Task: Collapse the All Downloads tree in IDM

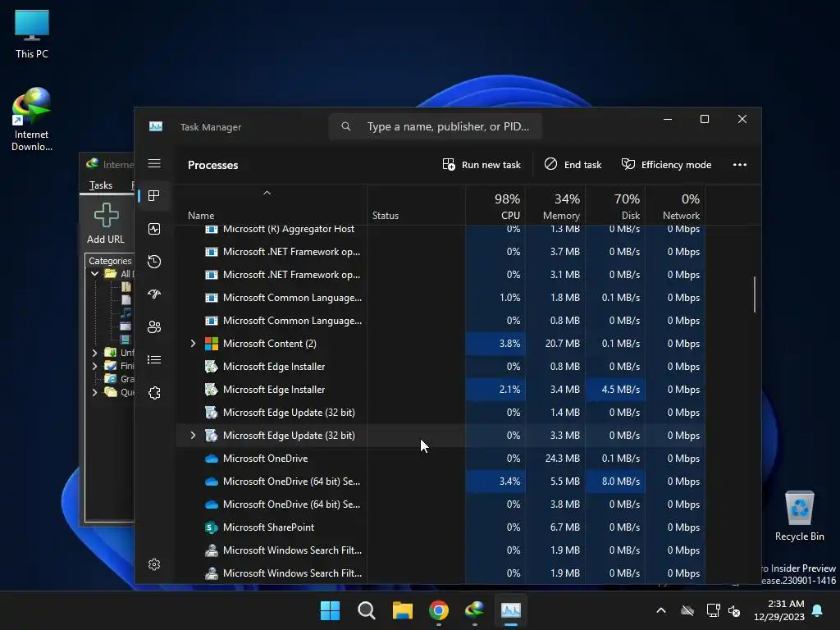Action: [95, 274]
